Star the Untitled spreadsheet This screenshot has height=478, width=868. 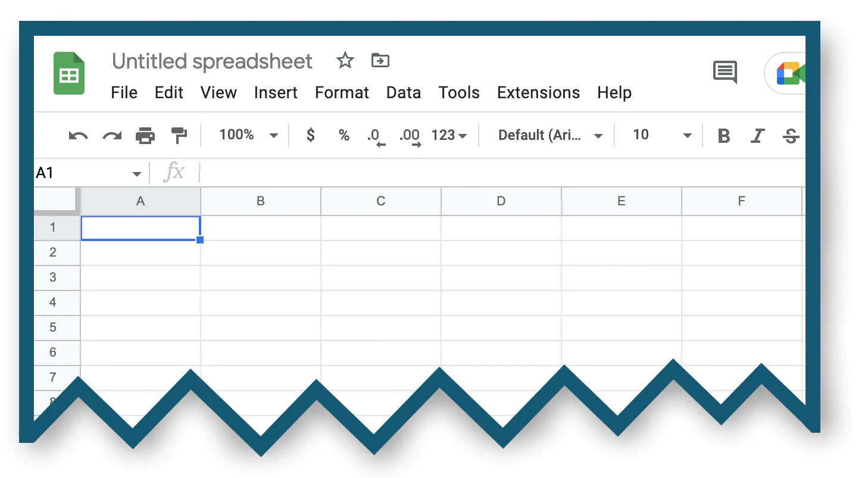pyautogui.click(x=345, y=61)
